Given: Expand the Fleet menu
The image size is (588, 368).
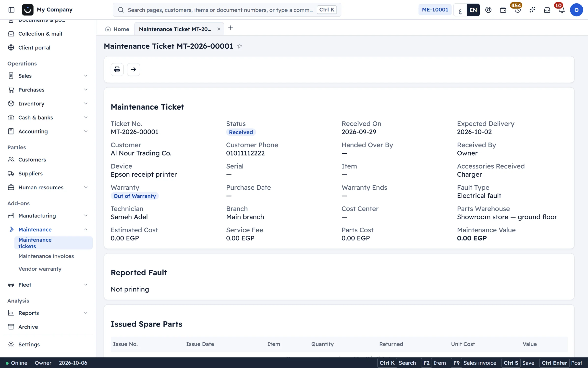Looking at the screenshot, I should tap(48, 285).
